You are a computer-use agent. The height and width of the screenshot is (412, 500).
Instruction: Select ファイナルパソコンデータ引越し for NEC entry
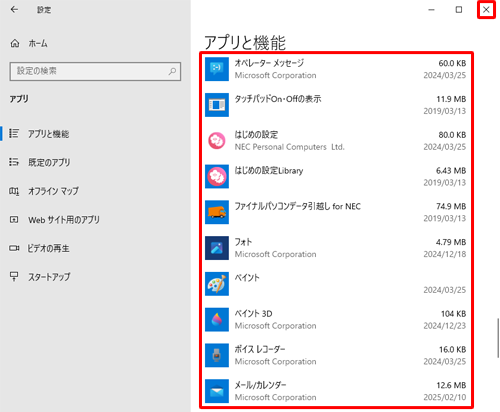coord(298,206)
